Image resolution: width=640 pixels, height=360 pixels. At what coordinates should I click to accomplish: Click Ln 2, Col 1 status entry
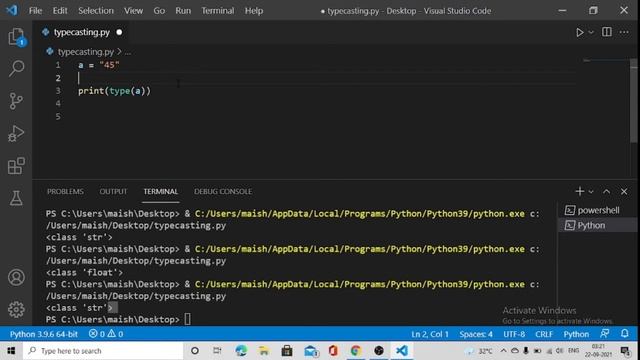tap(430, 334)
